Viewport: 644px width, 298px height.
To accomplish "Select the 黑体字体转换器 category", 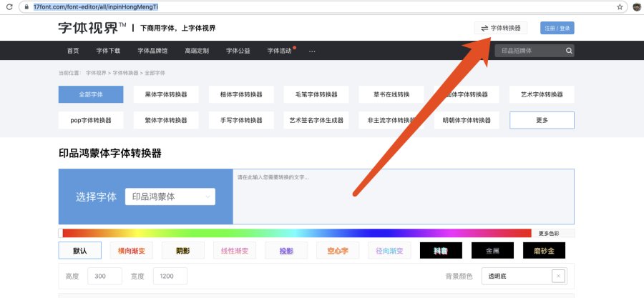I will click(165, 94).
